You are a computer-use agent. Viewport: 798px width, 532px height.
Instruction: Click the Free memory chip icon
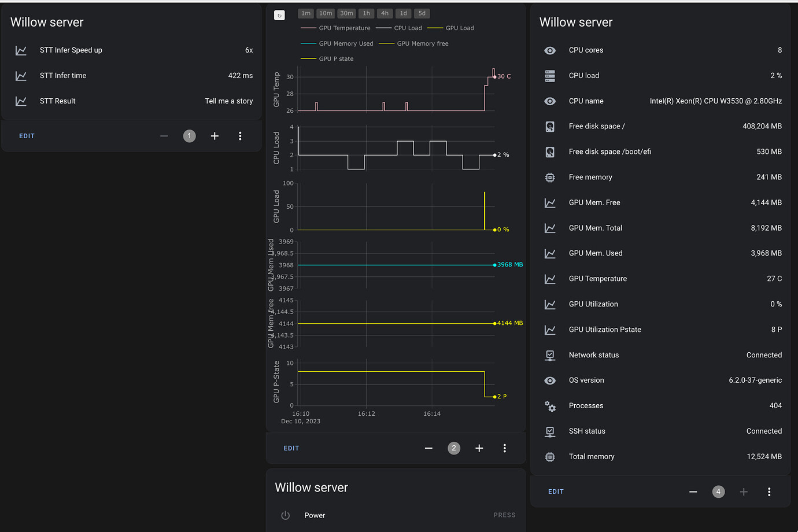pyautogui.click(x=550, y=178)
